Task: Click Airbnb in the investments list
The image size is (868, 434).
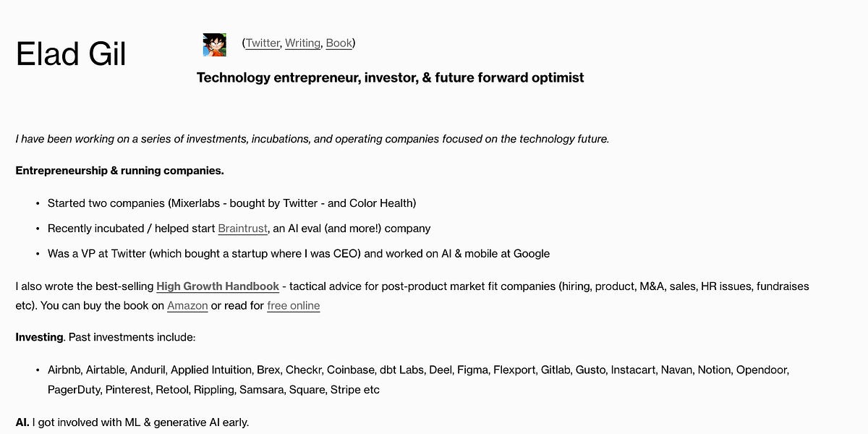Action: [x=64, y=370]
